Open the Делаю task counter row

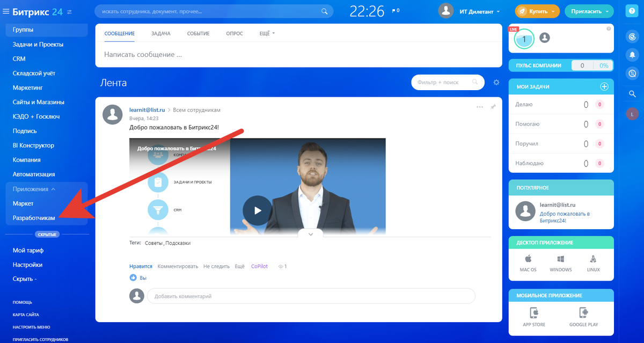561,105
